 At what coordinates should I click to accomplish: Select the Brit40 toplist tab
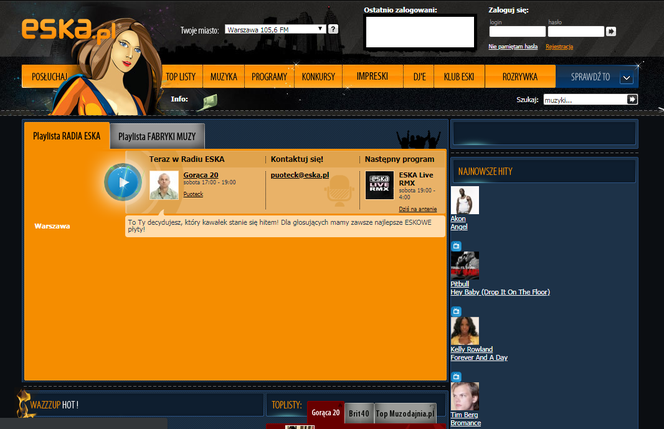tap(359, 413)
